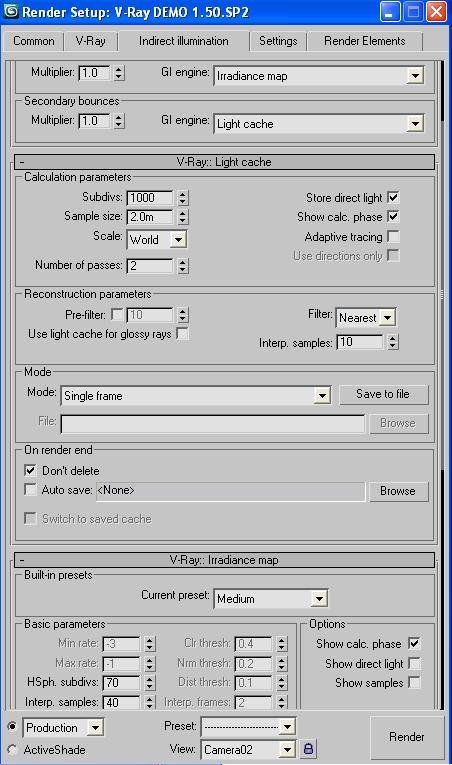
Task: Click the Light cache Interp. samples spinner
Action: pos(393,342)
